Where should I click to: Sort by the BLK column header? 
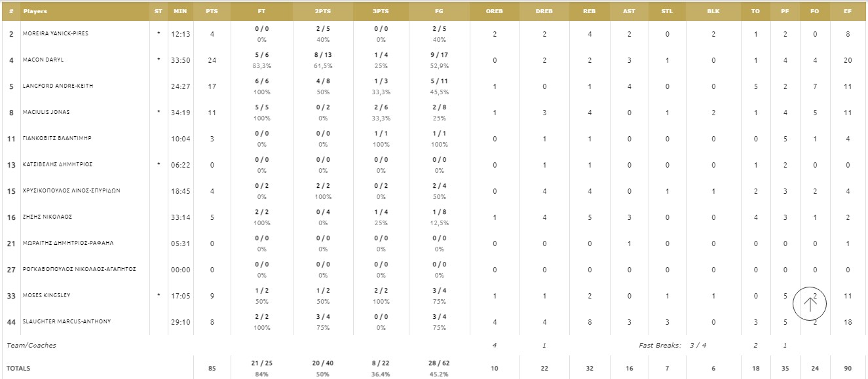(713, 11)
